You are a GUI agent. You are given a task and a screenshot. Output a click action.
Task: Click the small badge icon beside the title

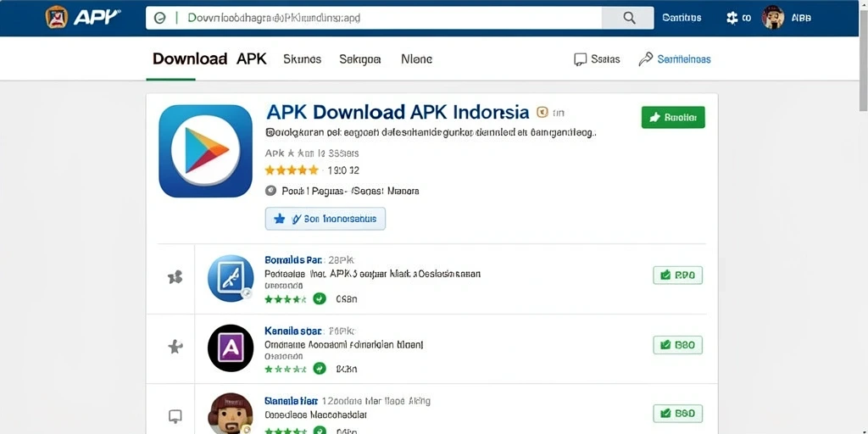tap(542, 113)
